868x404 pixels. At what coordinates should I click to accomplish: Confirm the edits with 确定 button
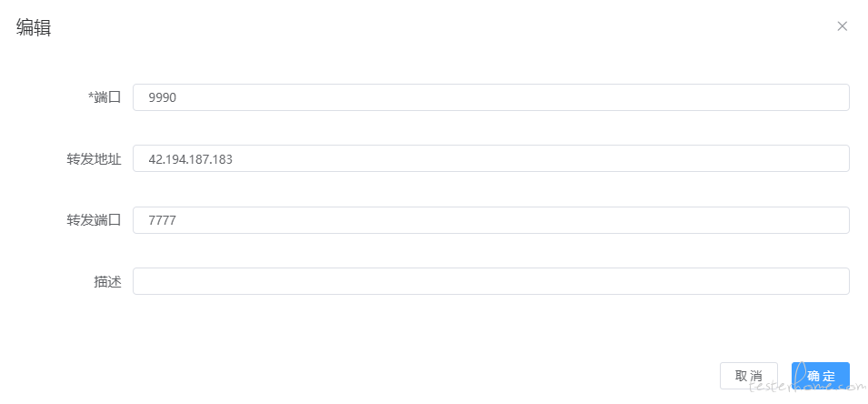821,376
